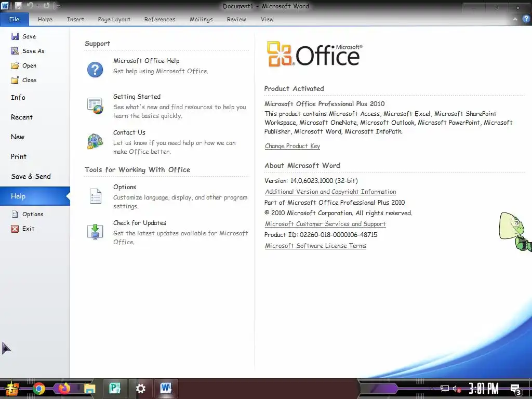Open File Explorer from the taskbar
532x399 pixels.
89,389
